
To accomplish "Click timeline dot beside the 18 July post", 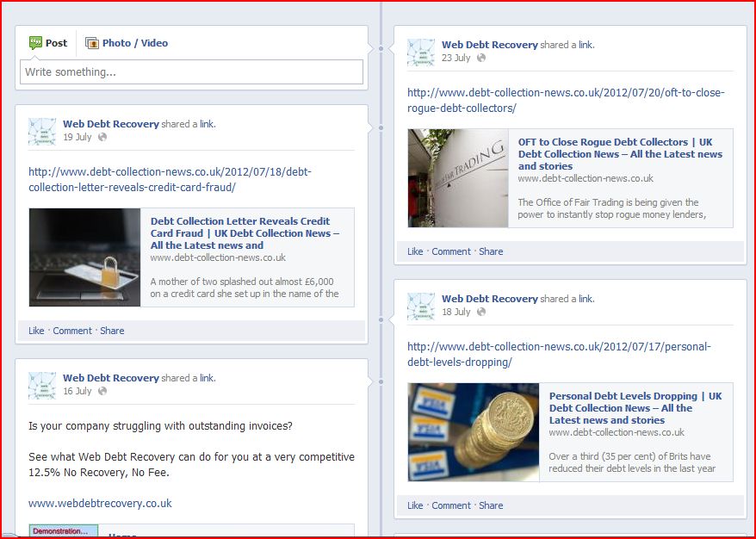I will [381, 319].
